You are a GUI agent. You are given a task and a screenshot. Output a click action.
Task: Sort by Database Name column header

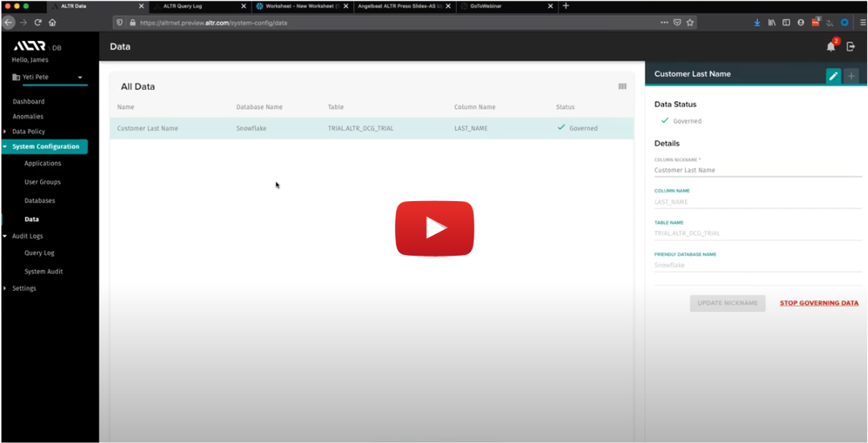pos(259,107)
